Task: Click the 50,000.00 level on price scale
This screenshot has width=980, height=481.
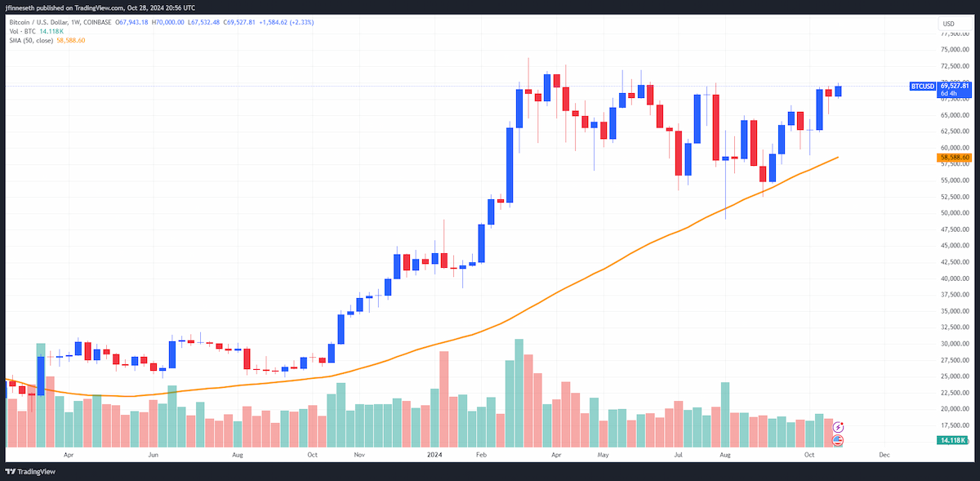Action: point(954,213)
